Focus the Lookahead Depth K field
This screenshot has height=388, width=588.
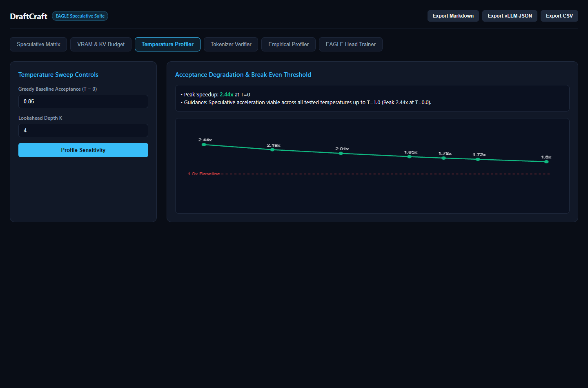coord(83,130)
